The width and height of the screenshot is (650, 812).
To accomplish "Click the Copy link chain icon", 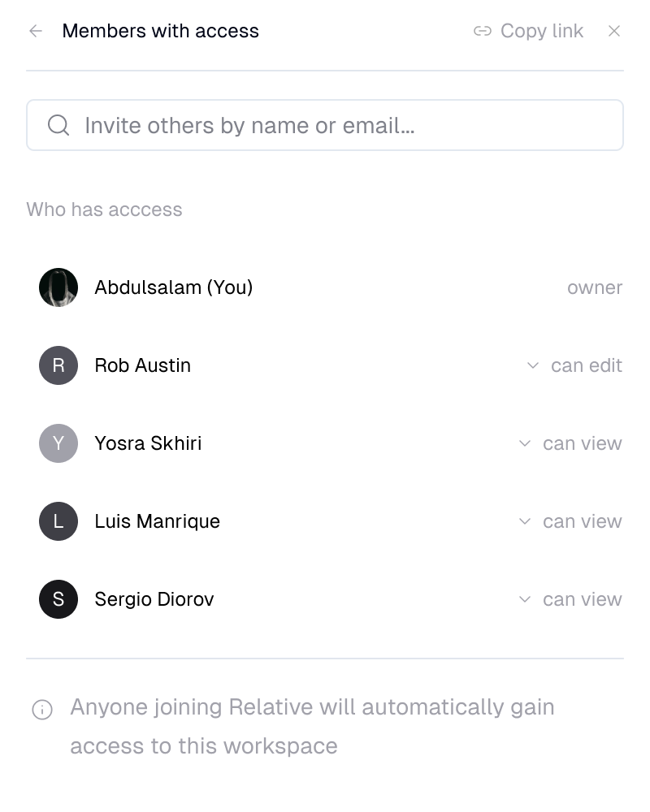I will pyautogui.click(x=483, y=31).
